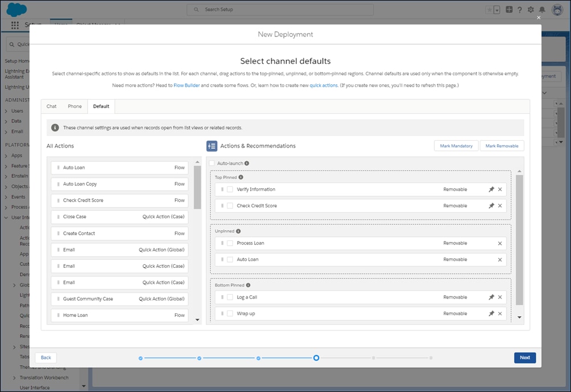571x392 pixels.
Task: Click the Salesforce cloud logo
Action: 17,10
